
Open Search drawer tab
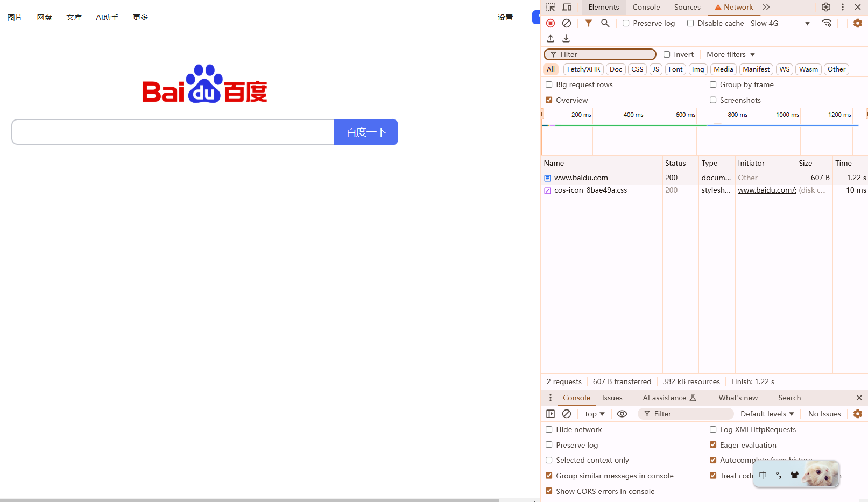click(789, 398)
